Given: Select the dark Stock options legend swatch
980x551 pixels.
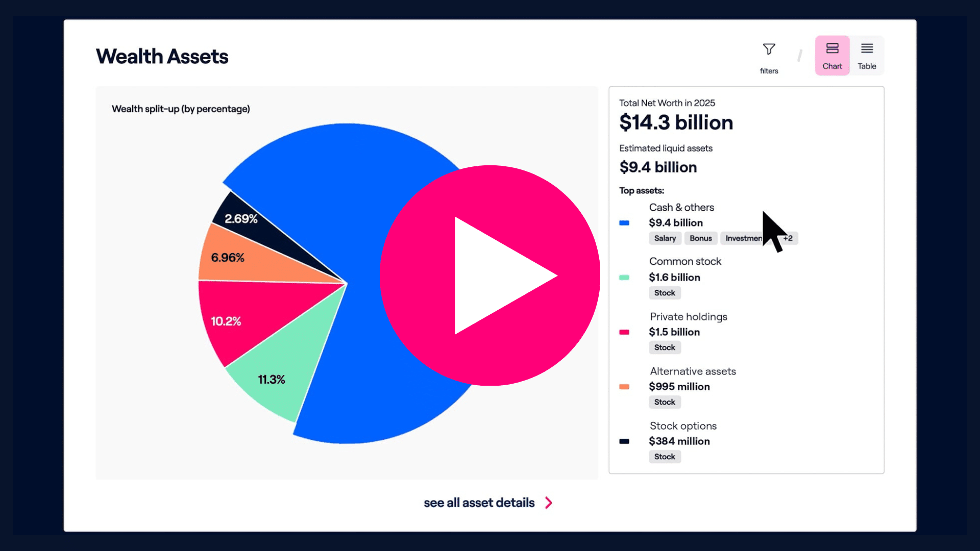Looking at the screenshot, I should (624, 441).
